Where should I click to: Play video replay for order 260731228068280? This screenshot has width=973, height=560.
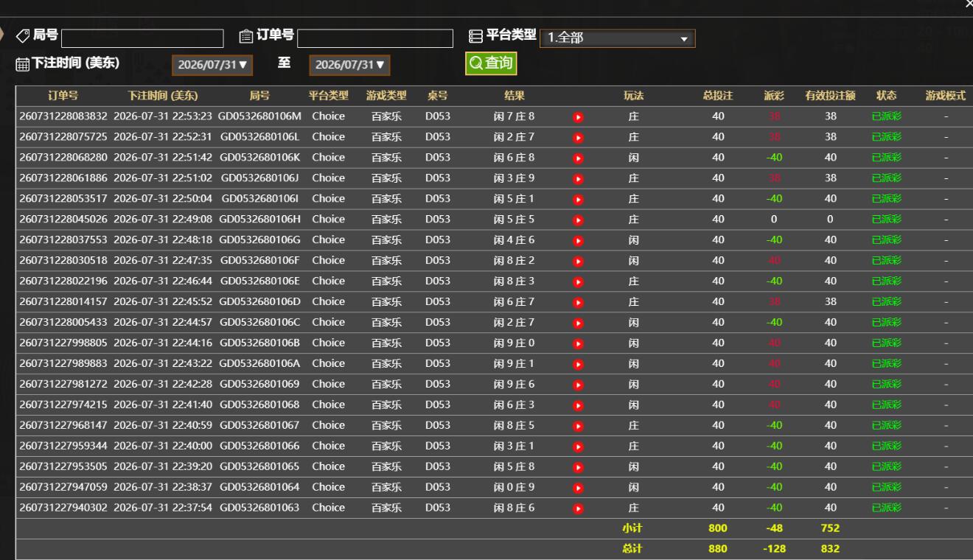pyautogui.click(x=579, y=158)
